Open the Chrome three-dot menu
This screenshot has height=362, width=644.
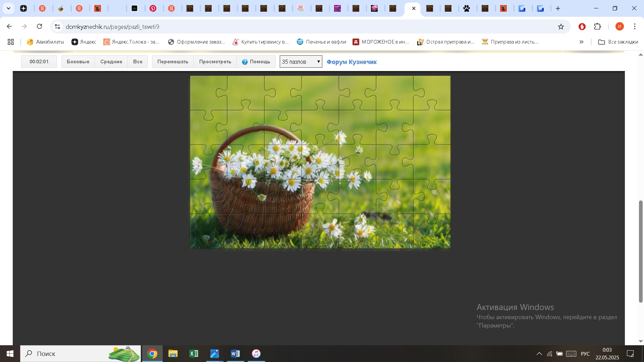coord(635,26)
